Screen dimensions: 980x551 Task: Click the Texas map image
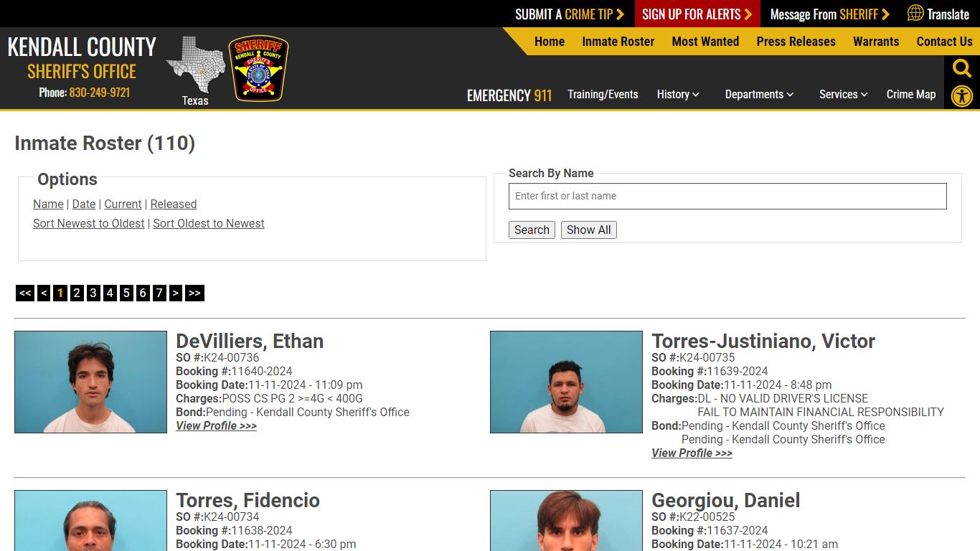pyautogui.click(x=195, y=65)
